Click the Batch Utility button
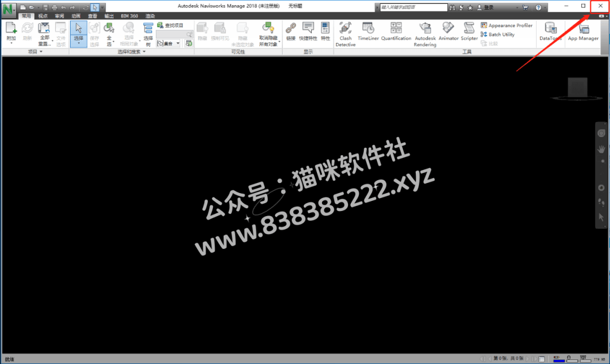Screen dimensions: 610x364 tap(498, 34)
